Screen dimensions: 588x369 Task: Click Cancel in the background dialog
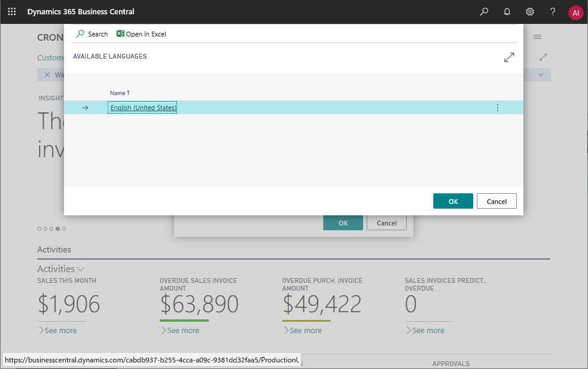tap(386, 222)
